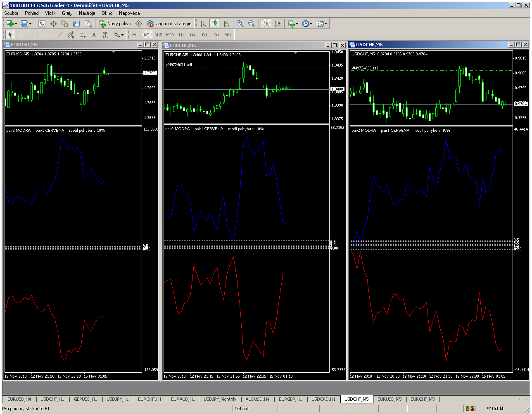This screenshot has width=532, height=414.
Task: Click the Periods clock icon
Action: [305, 24]
